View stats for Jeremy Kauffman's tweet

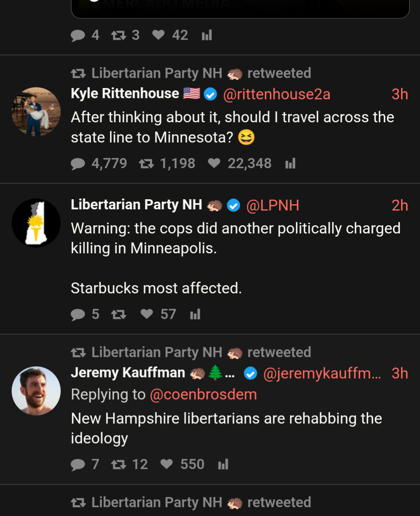tap(223, 465)
